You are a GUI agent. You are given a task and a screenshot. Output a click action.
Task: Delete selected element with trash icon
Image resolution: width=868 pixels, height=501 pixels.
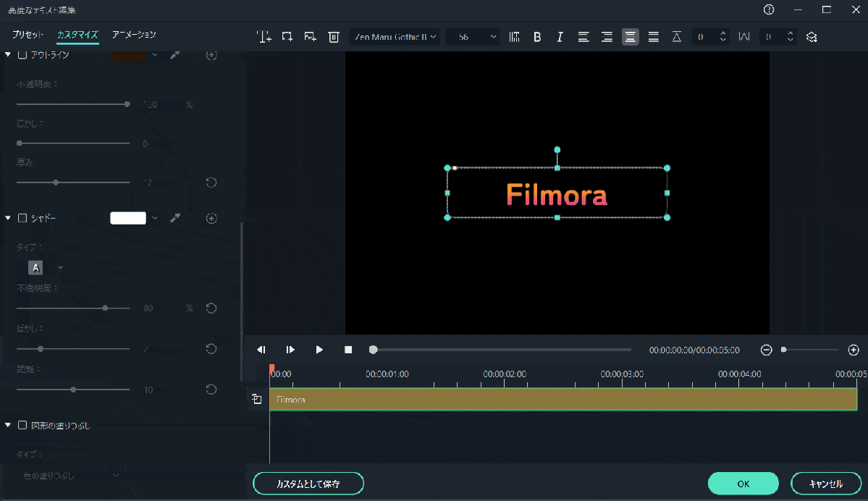tap(334, 37)
